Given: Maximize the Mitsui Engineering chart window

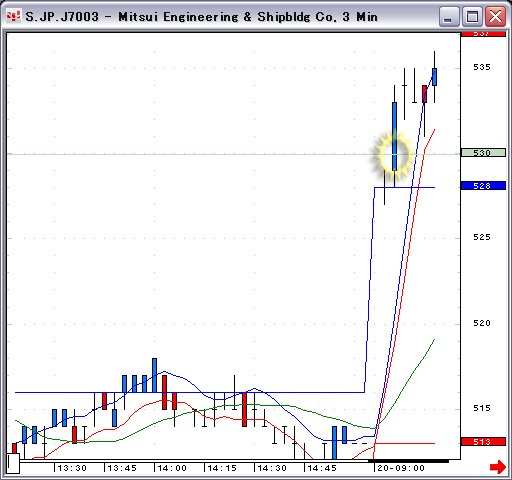Looking at the screenshot, I should pos(472,16).
